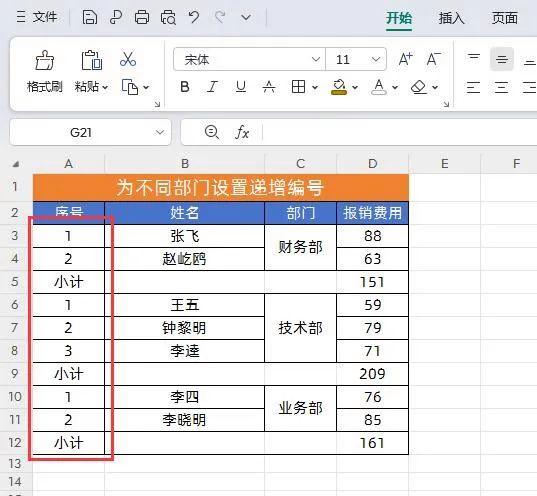Increase font size with A+ icon
Image resolution: width=537 pixels, height=496 pixels.
coord(406,59)
